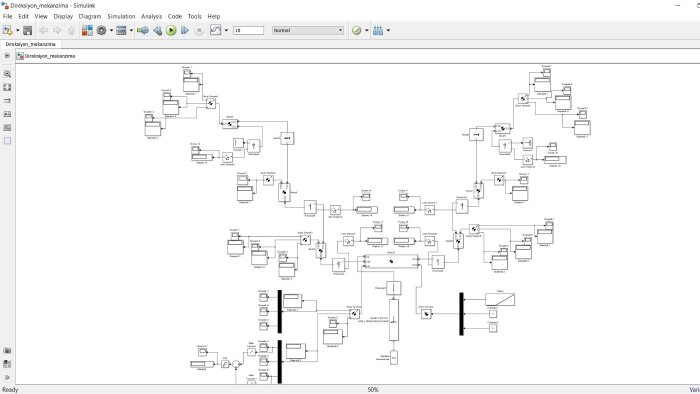Image resolution: width=700 pixels, height=394 pixels.
Task: Open the Edit menu
Action: [24, 16]
